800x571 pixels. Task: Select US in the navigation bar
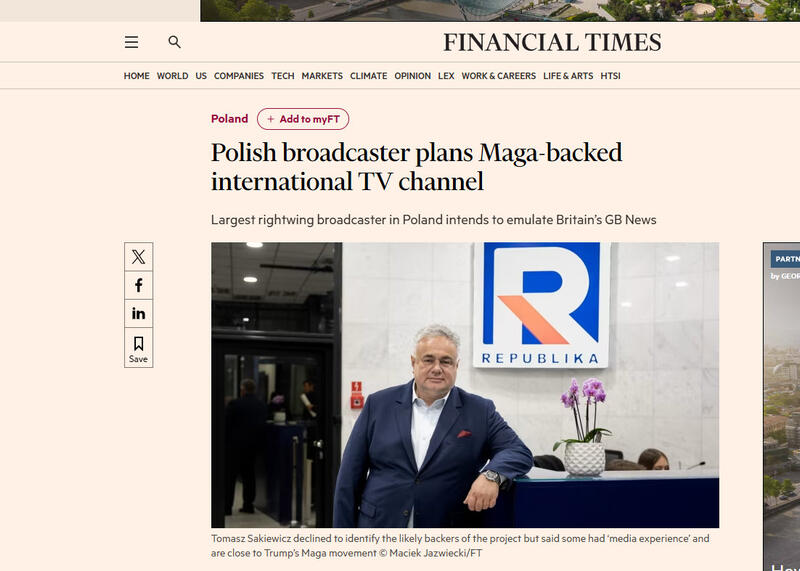[x=201, y=76]
